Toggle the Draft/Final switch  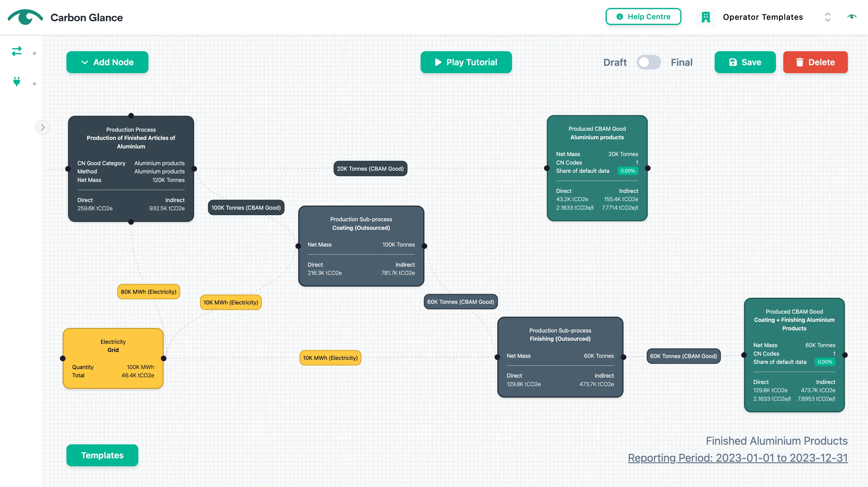[x=648, y=62]
